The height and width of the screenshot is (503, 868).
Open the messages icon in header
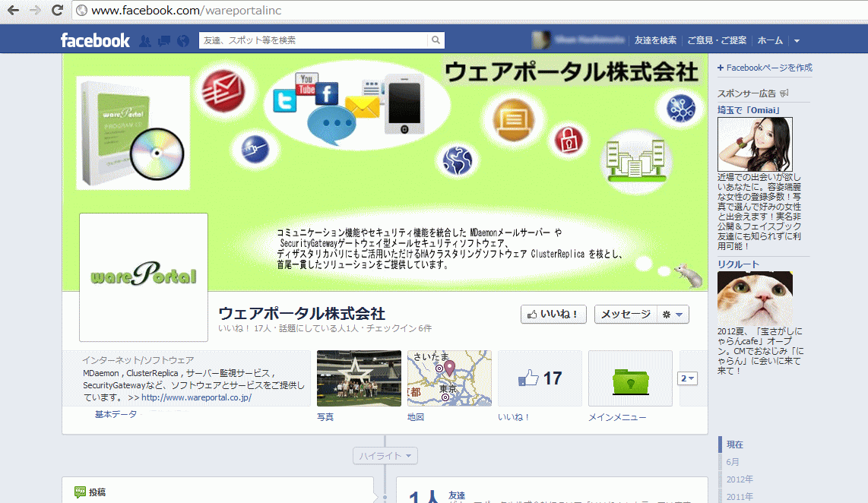coord(164,41)
